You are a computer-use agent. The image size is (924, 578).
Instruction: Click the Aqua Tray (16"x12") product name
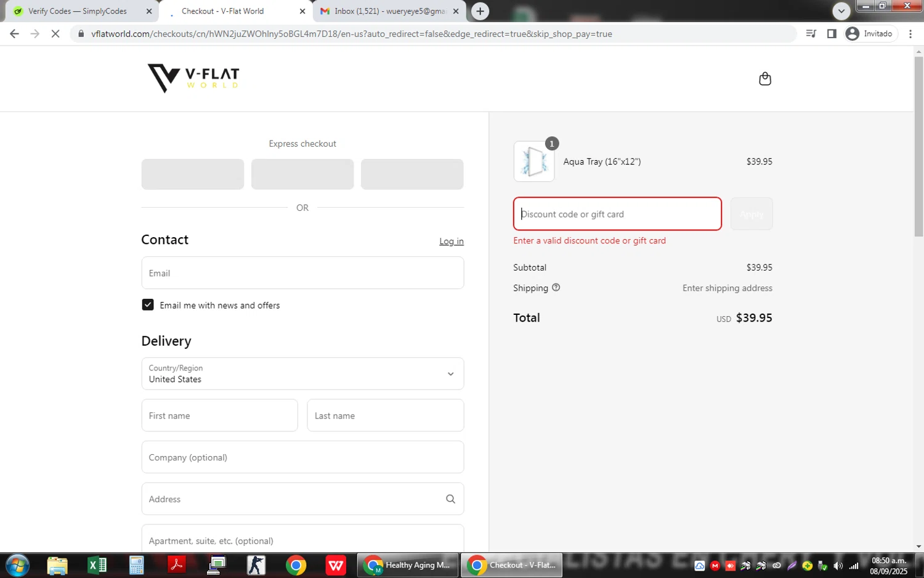[602, 161]
